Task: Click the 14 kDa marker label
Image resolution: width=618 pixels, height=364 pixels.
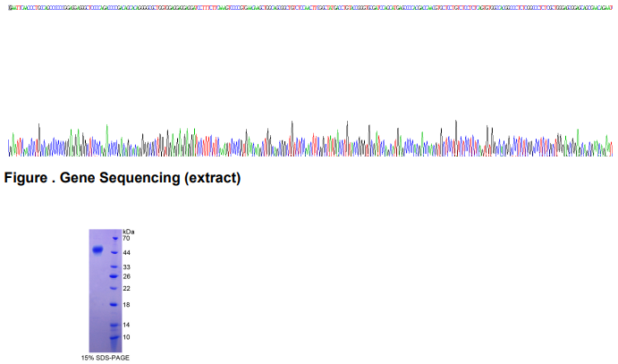Action: (127, 325)
